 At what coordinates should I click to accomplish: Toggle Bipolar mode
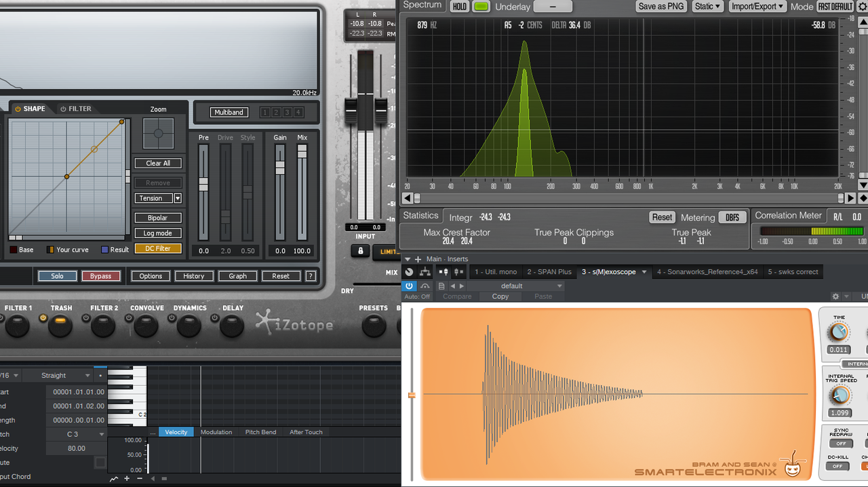click(157, 218)
